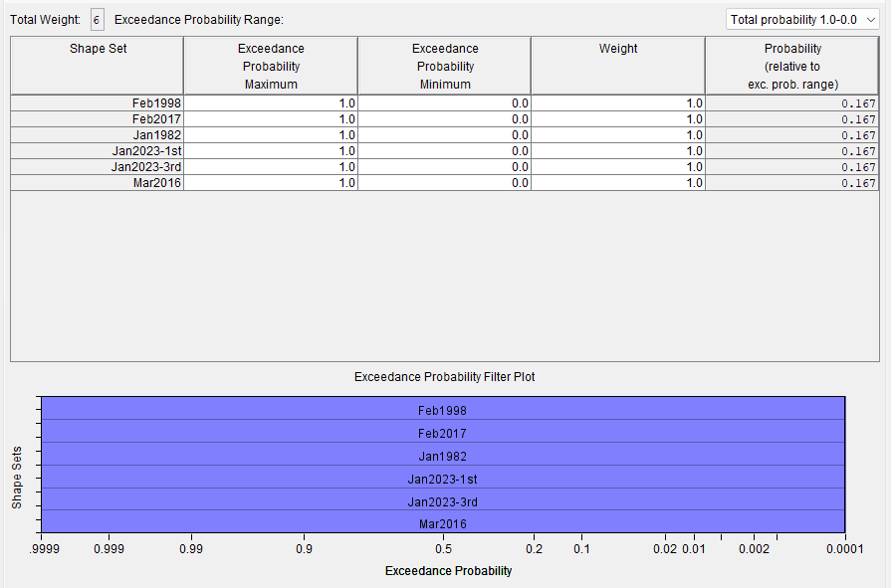The image size is (891, 588).
Task: Click the Exceedance Probability Minimum column header
Action: tap(444, 66)
